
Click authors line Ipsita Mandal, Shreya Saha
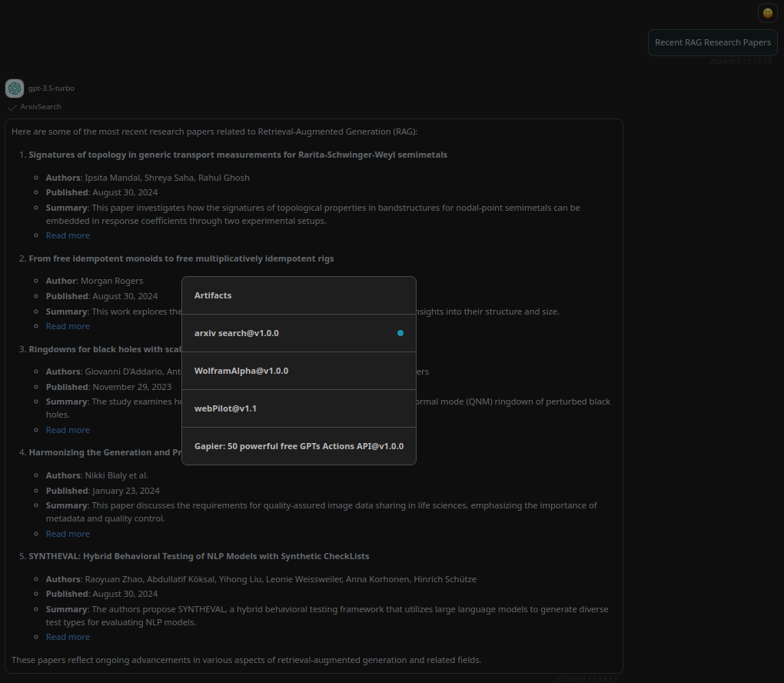(148, 178)
